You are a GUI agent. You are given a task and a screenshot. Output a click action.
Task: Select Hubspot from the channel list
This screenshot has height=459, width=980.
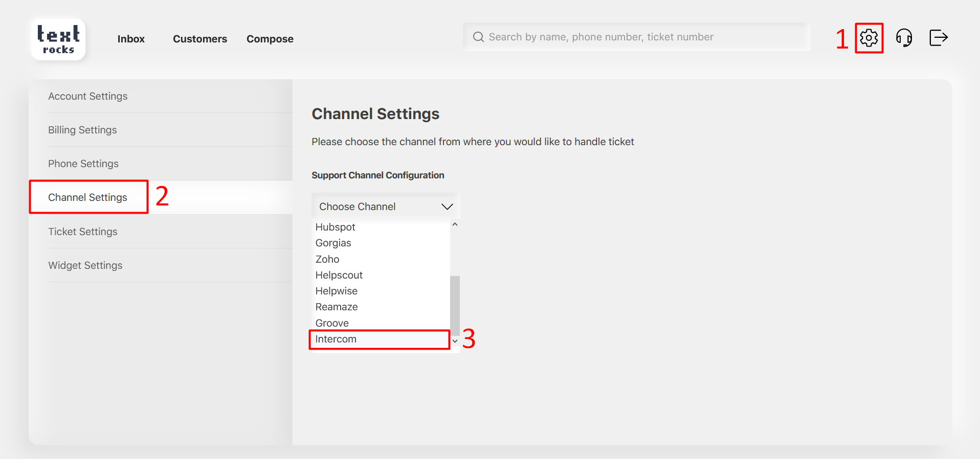(335, 227)
